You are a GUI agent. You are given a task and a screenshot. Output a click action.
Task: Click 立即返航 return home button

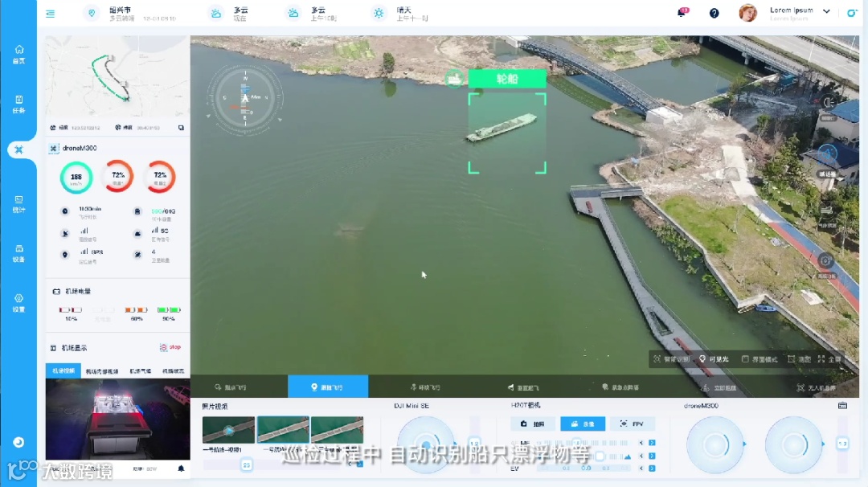coord(719,388)
